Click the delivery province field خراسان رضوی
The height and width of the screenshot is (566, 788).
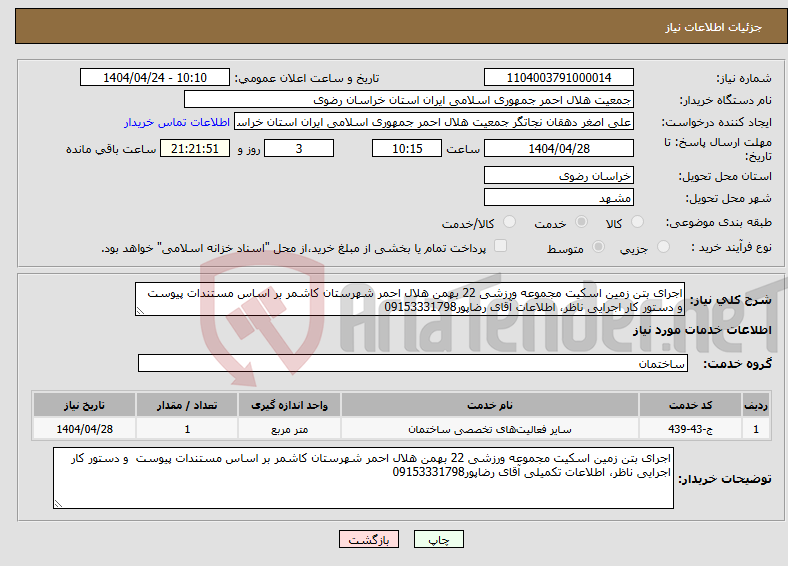558,175
